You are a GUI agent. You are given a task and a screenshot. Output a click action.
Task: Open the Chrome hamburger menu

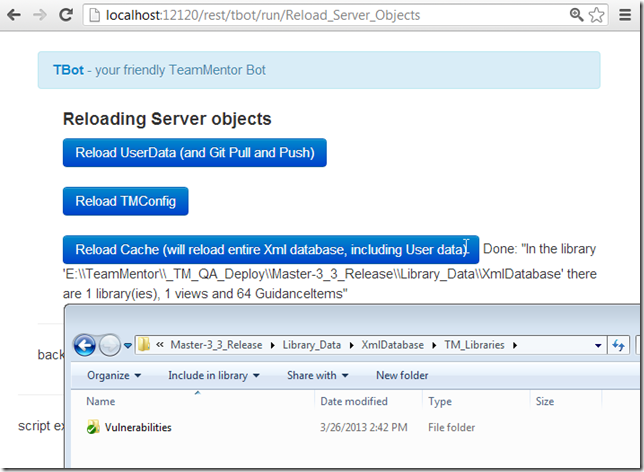click(x=627, y=15)
